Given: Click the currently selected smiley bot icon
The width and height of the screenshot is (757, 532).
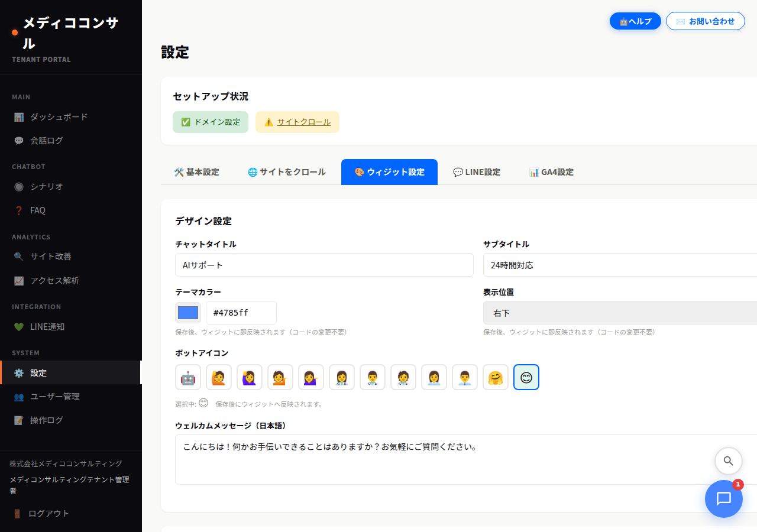Looking at the screenshot, I should 526,377.
